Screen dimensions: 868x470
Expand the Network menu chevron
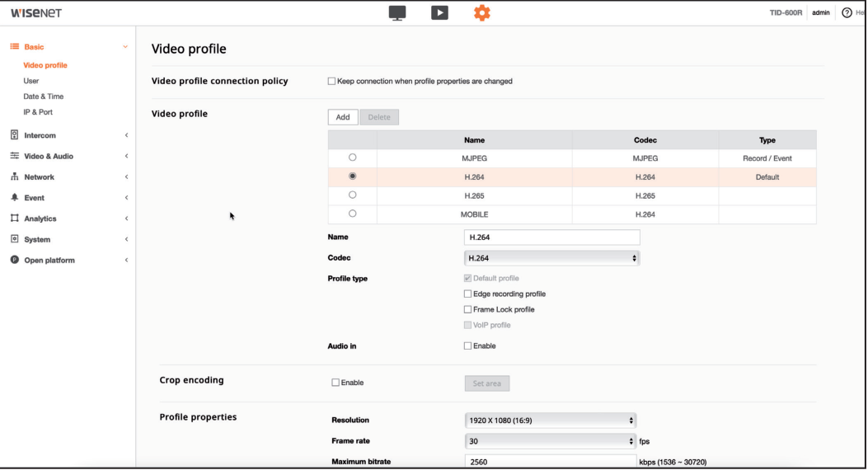[126, 177]
